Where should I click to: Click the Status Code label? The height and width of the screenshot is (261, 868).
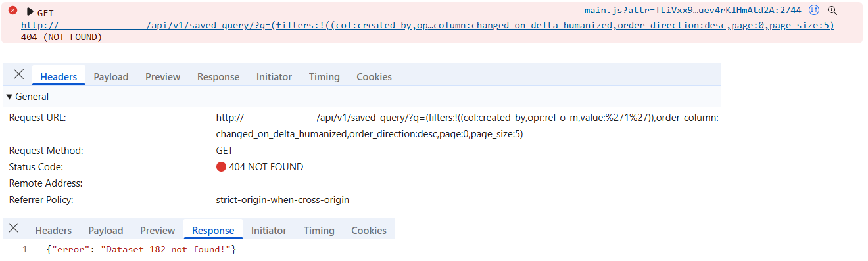tap(36, 167)
